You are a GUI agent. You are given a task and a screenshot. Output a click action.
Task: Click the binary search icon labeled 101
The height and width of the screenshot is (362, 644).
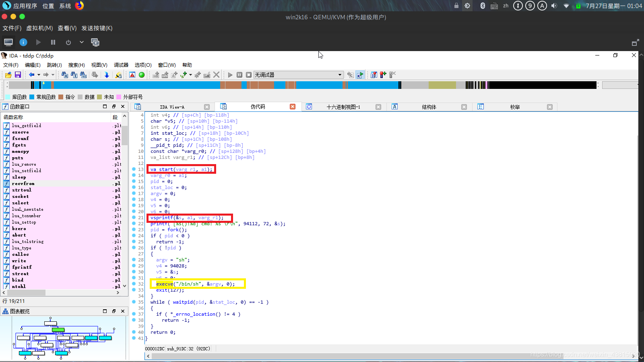(83, 75)
